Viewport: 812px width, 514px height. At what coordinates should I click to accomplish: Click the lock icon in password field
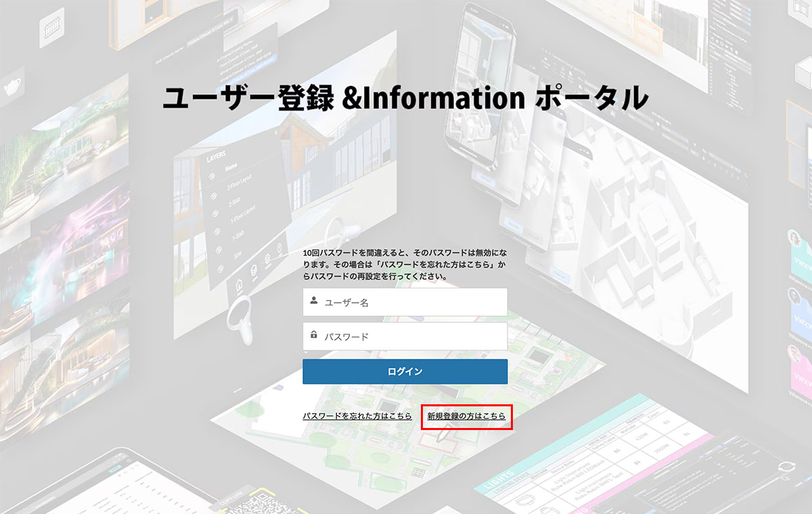pos(314,335)
